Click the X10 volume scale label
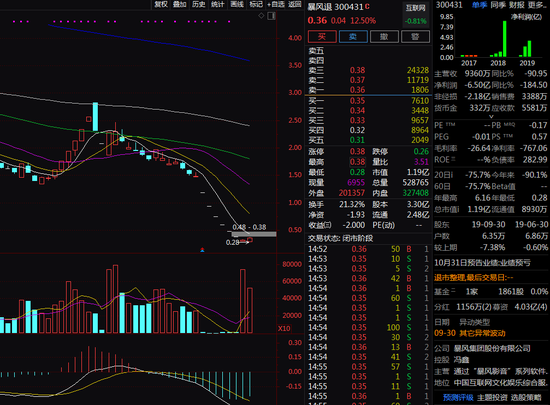The height and width of the screenshot is (405, 550). coord(284,329)
